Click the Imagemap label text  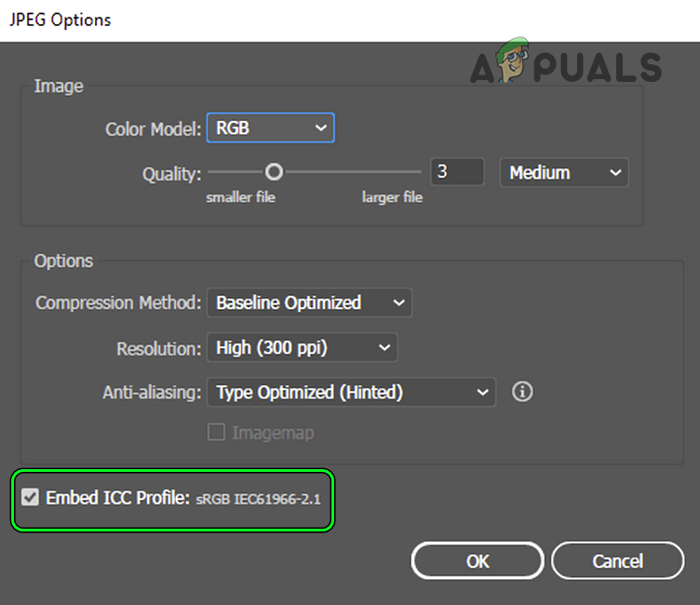(273, 433)
